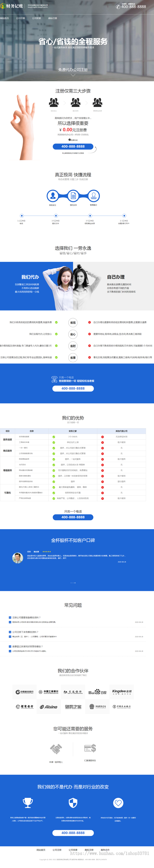The height and width of the screenshot is (868, 154).
Task: Click the 400-888-8888 button under 0.00元注册费
Action: pyautogui.click(x=73, y=147)
